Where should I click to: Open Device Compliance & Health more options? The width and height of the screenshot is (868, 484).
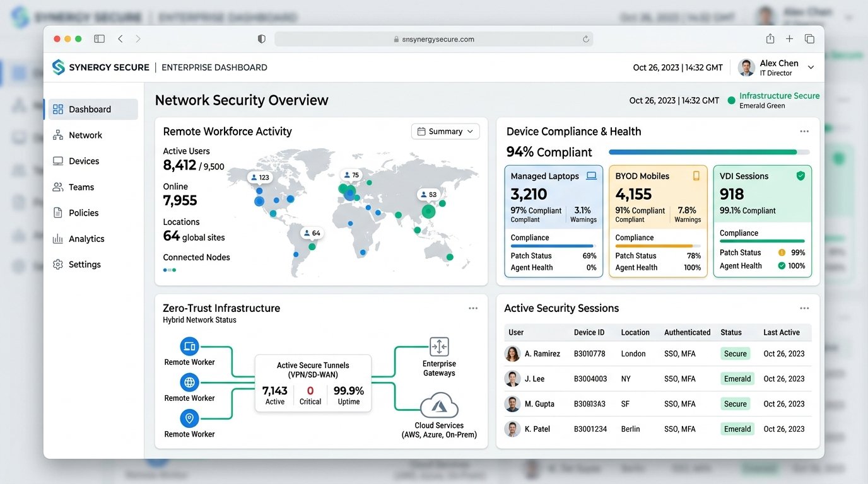(804, 131)
